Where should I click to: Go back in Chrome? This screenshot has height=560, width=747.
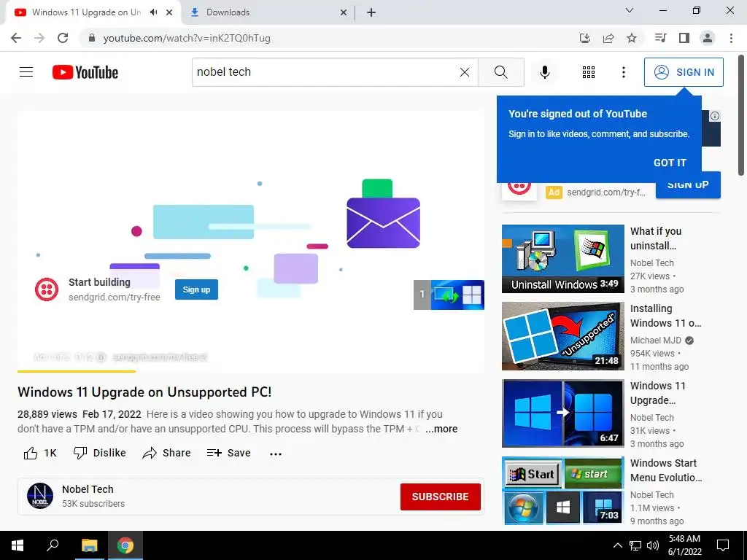point(16,38)
